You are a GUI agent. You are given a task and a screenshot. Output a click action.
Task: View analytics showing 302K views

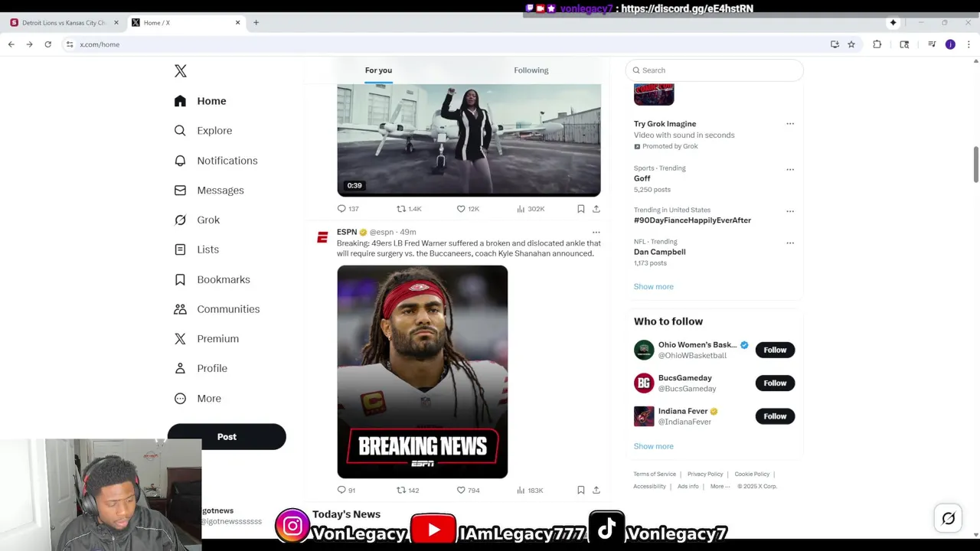(x=531, y=209)
